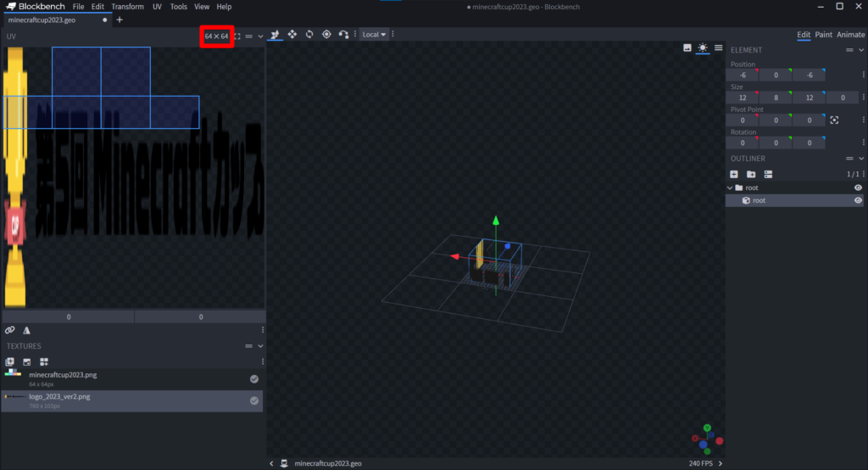Click the Center Pivot icon beside Pivot Point
The height and width of the screenshot is (470, 868).
tap(834, 120)
